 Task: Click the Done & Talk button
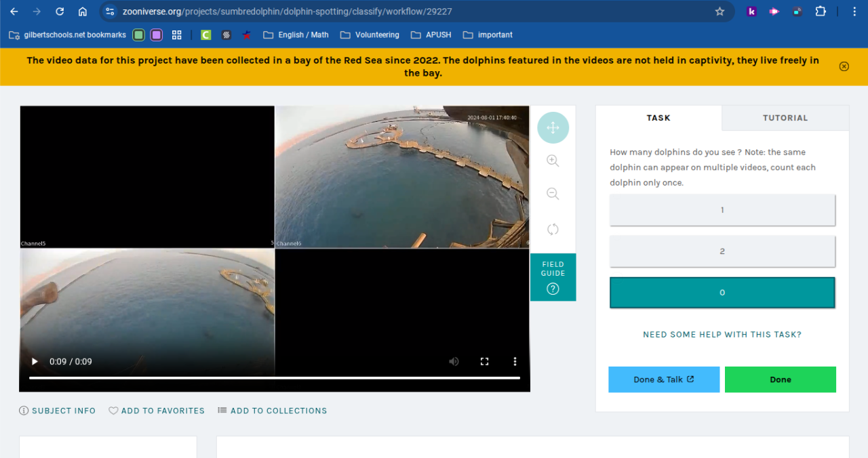click(663, 379)
